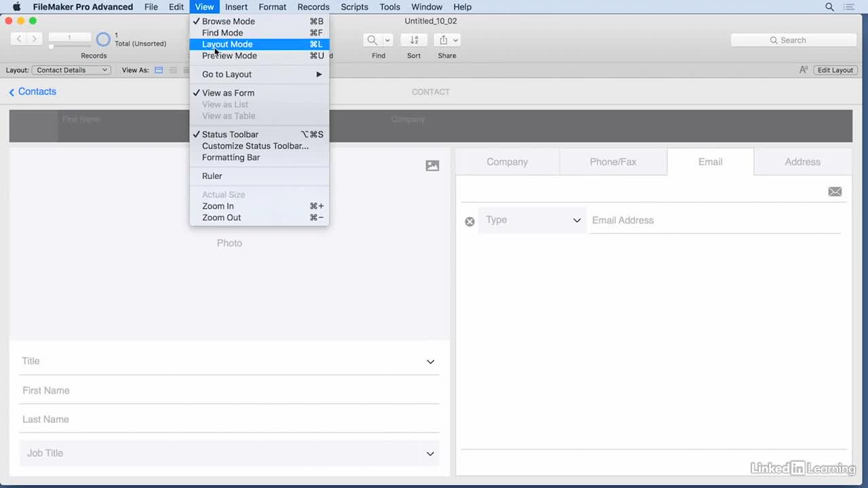Click the Share toolbar icon
Screen dimensions: 868x488
coord(443,40)
